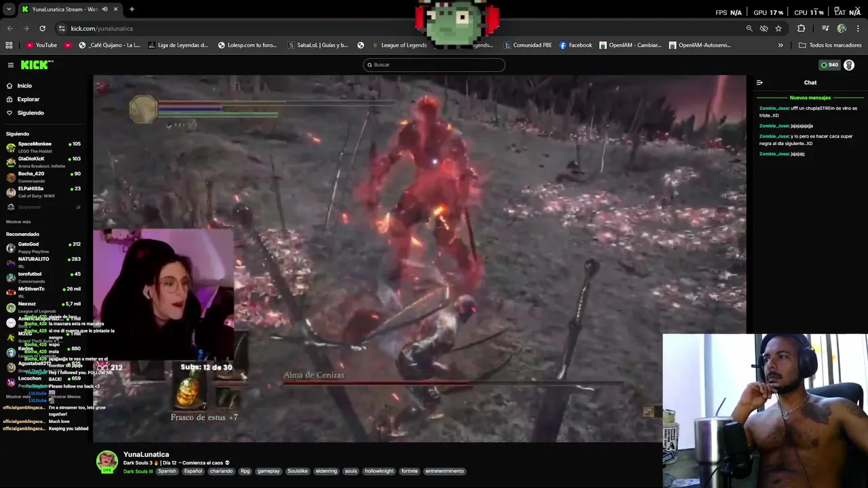The image size is (868, 488).
Task: Open Locochon's recommended channel
Action: pos(43,381)
